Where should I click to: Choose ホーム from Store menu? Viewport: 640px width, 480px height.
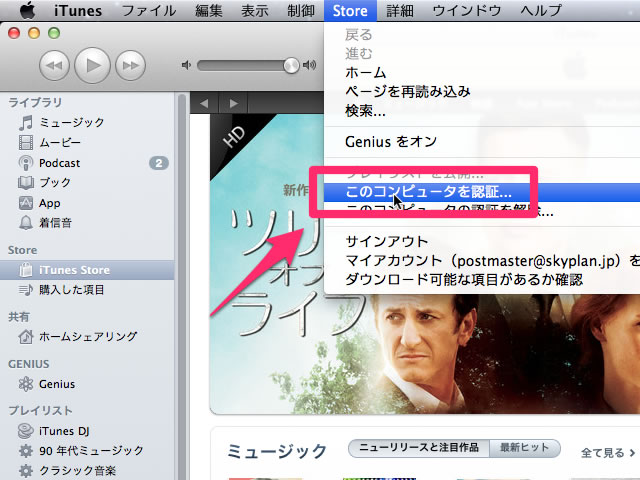pyautogui.click(x=482, y=73)
